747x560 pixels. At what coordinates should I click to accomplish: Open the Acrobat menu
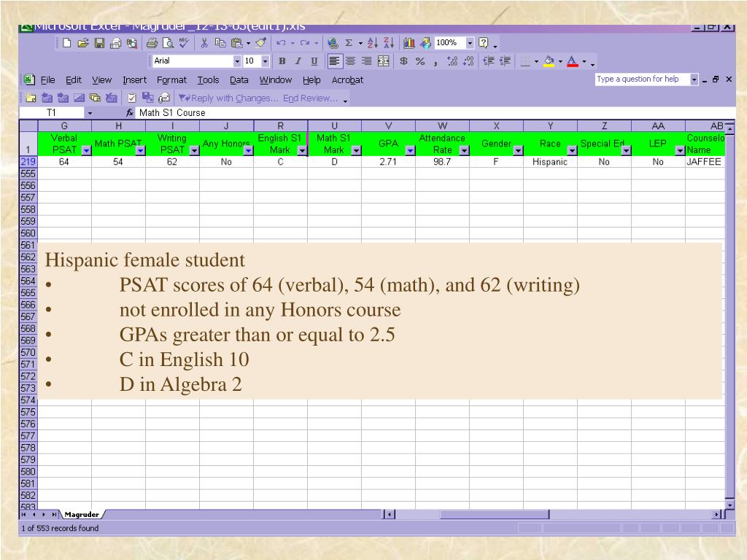[347, 80]
